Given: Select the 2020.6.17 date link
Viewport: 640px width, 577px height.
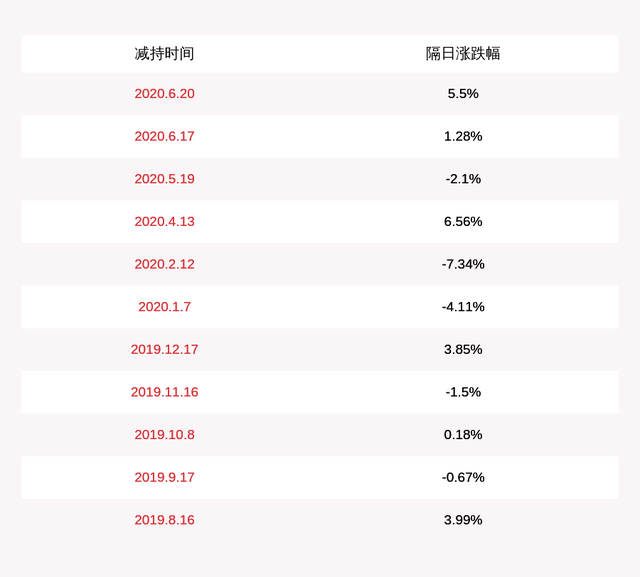Looking at the screenshot, I should [x=164, y=136].
